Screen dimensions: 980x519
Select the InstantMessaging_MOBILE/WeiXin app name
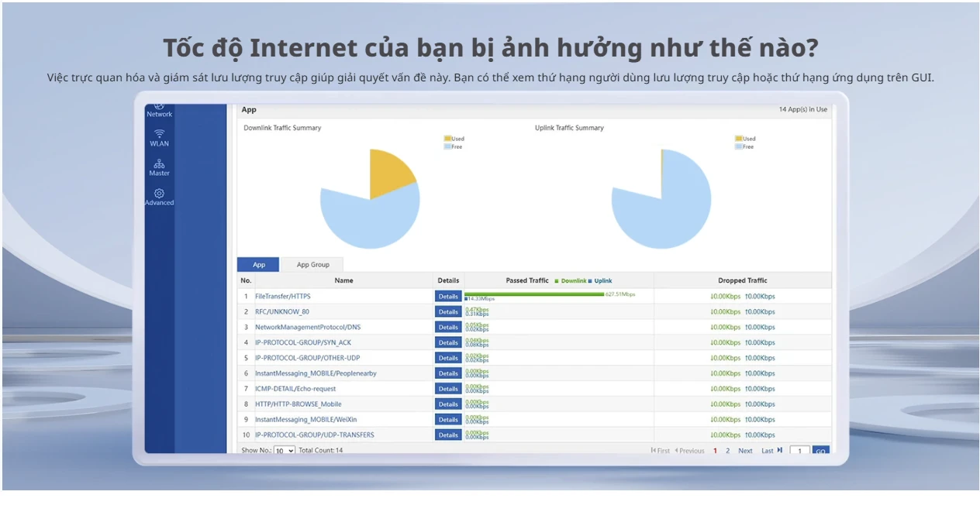306,420
